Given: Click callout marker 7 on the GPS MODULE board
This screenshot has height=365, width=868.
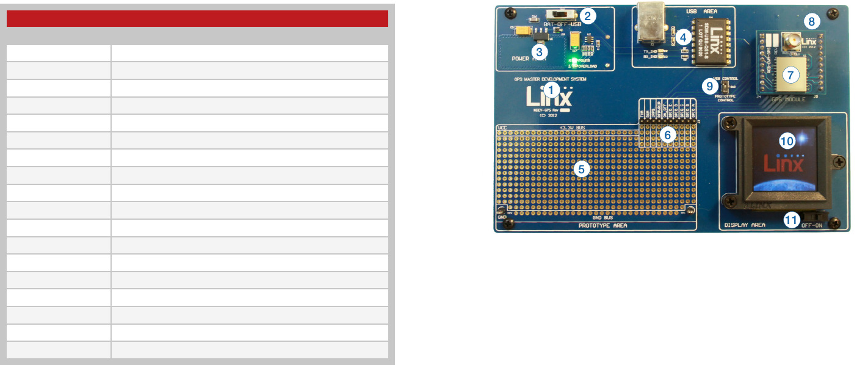Looking at the screenshot, I should click(790, 75).
